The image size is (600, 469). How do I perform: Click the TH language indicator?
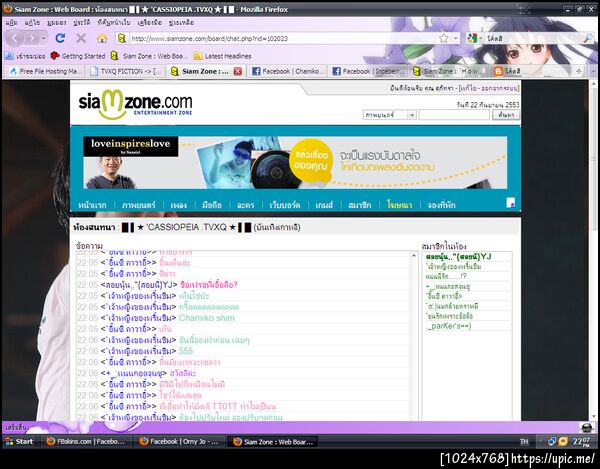pos(524,442)
